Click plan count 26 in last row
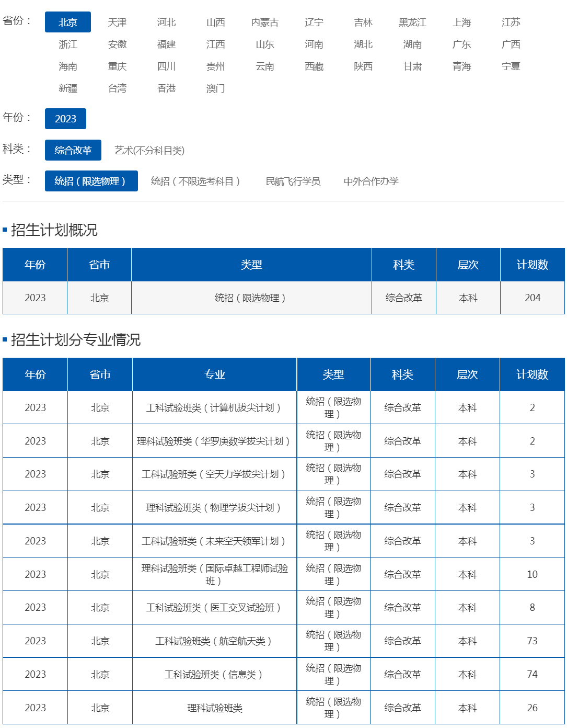The width and height of the screenshot is (567, 728). pyautogui.click(x=532, y=708)
